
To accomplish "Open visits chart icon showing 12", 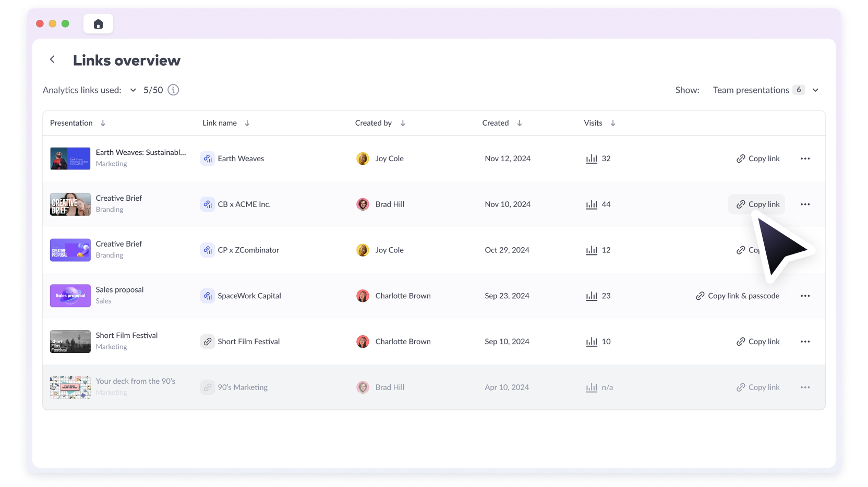I will pos(592,250).
